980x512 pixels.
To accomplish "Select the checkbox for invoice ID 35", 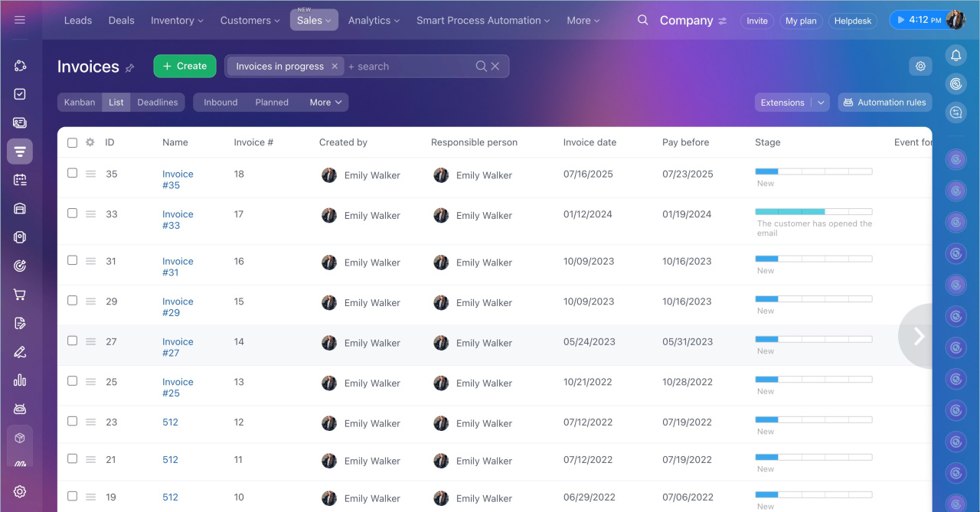I will [72, 173].
